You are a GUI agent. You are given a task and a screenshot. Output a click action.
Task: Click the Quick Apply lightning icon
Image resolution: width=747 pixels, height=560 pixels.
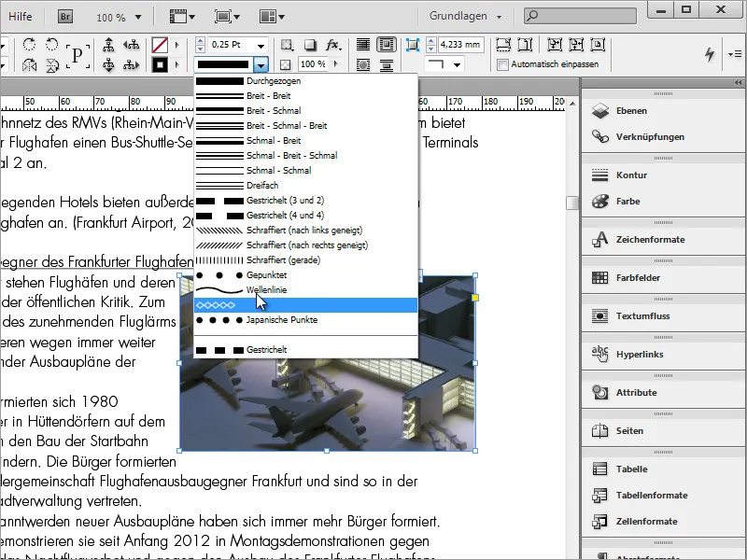tap(710, 54)
